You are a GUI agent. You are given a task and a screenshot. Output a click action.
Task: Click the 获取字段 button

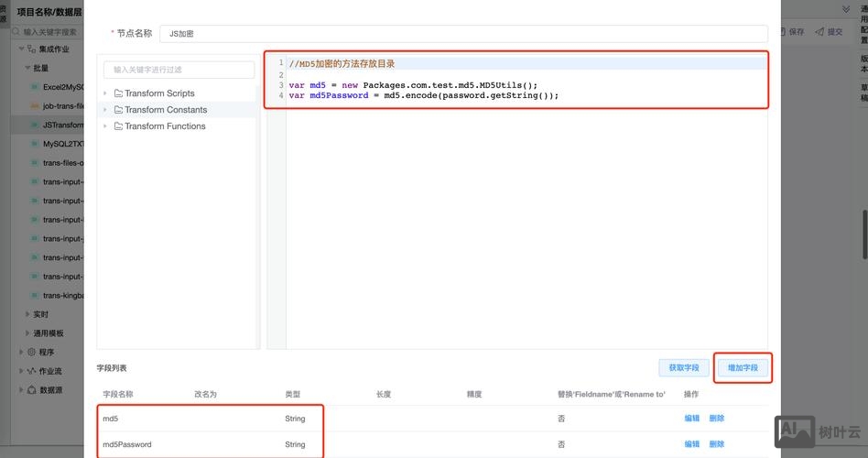coord(683,367)
